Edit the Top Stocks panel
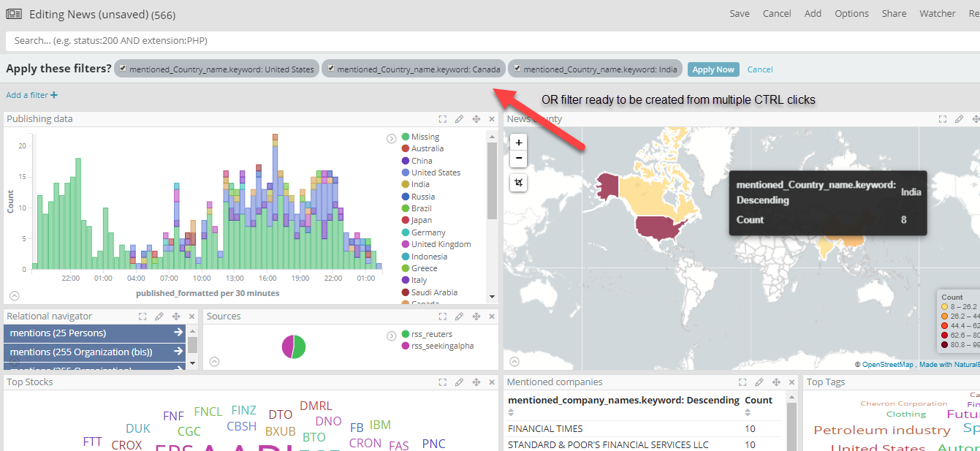The height and width of the screenshot is (451, 980). click(x=459, y=382)
